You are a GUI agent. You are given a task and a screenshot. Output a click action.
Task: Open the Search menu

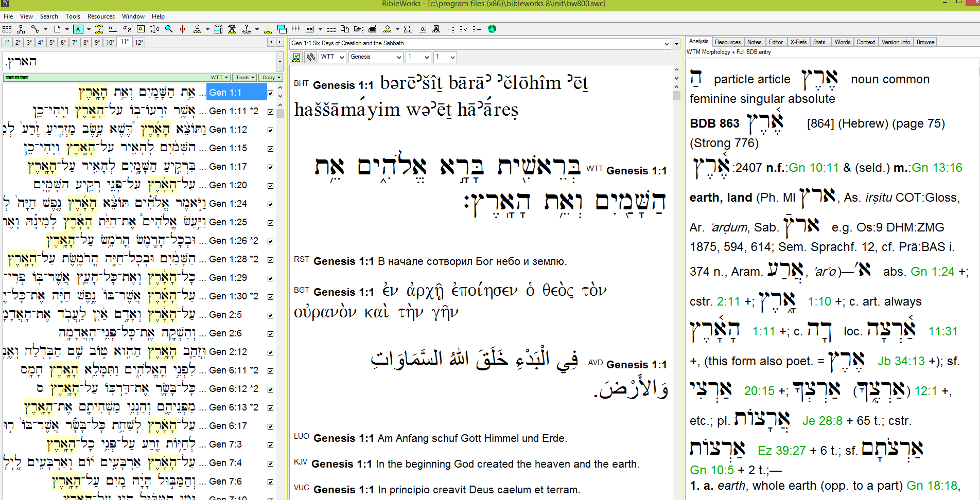pos(49,16)
